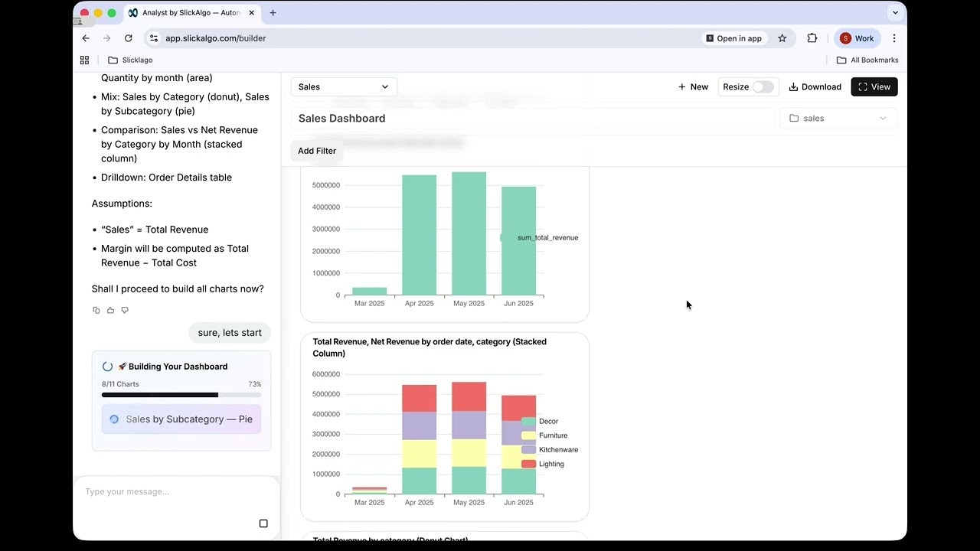Open the Sales dropdown selector
This screenshot has height=551, width=980.
[342, 86]
